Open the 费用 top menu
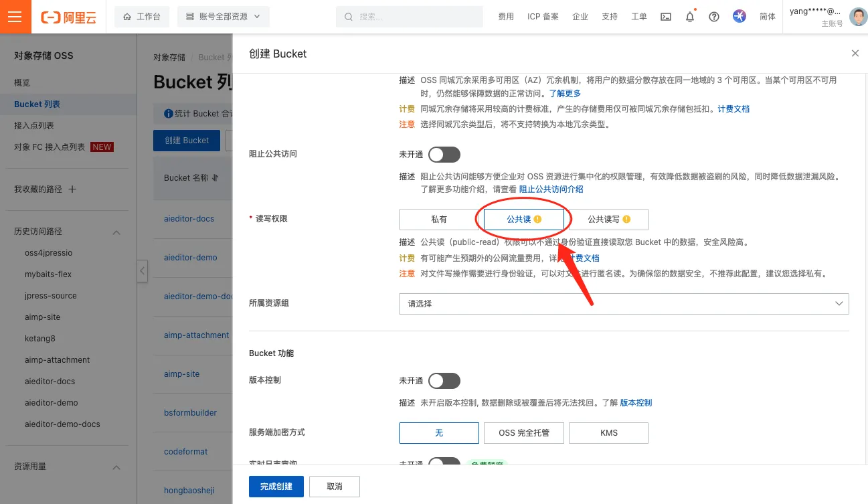Image resolution: width=868 pixels, height=504 pixels. [x=506, y=17]
